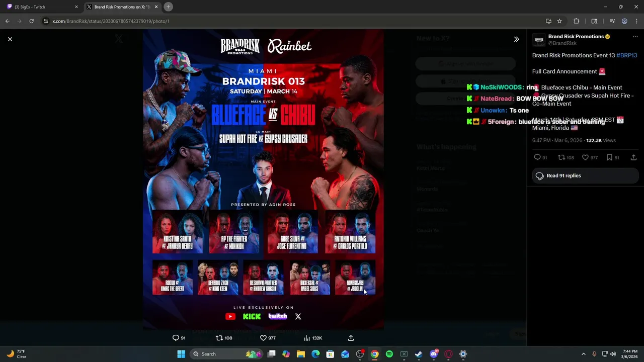
Task: Open OBS Studio from taskbar
Action: click(x=360, y=354)
